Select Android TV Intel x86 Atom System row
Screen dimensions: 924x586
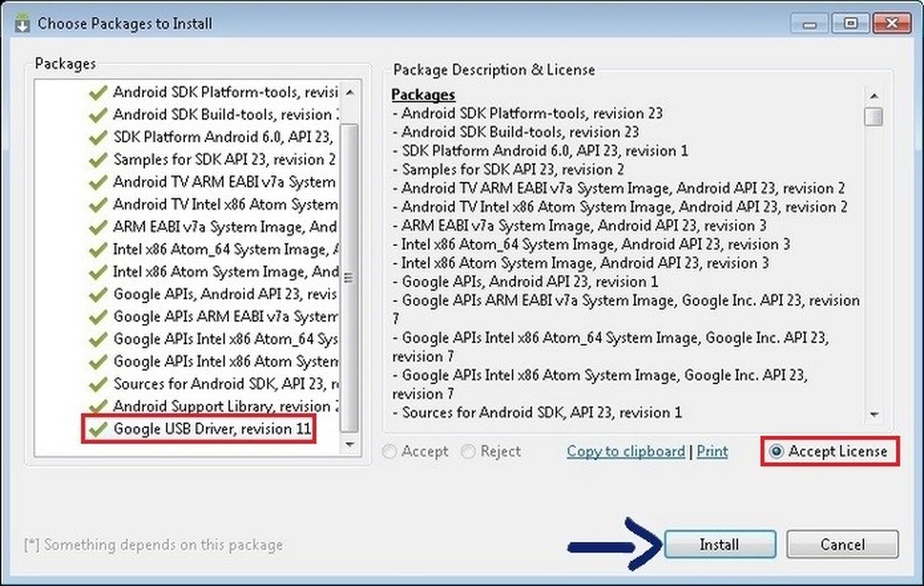click(x=226, y=205)
